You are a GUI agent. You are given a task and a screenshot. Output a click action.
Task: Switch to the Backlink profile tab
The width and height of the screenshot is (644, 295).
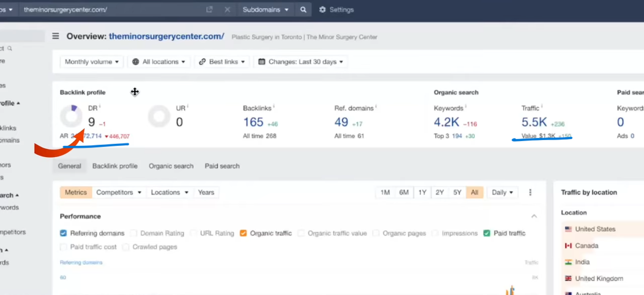[x=115, y=166]
